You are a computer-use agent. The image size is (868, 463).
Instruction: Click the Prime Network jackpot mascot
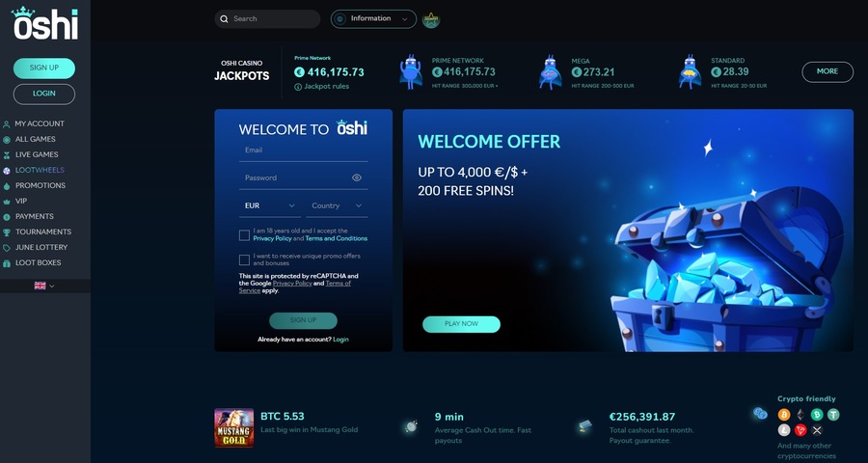pyautogui.click(x=411, y=72)
